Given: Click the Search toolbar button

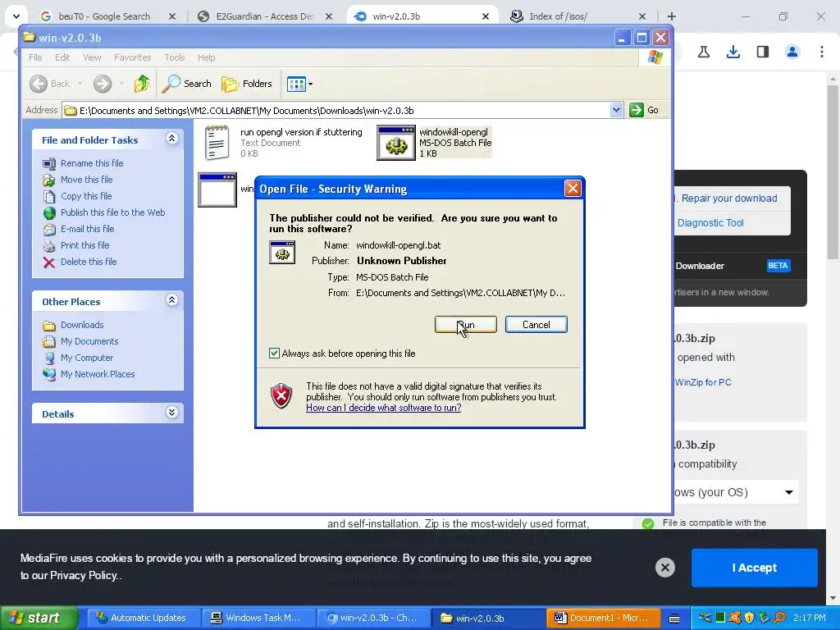Looking at the screenshot, I should [x=186, y=84].
